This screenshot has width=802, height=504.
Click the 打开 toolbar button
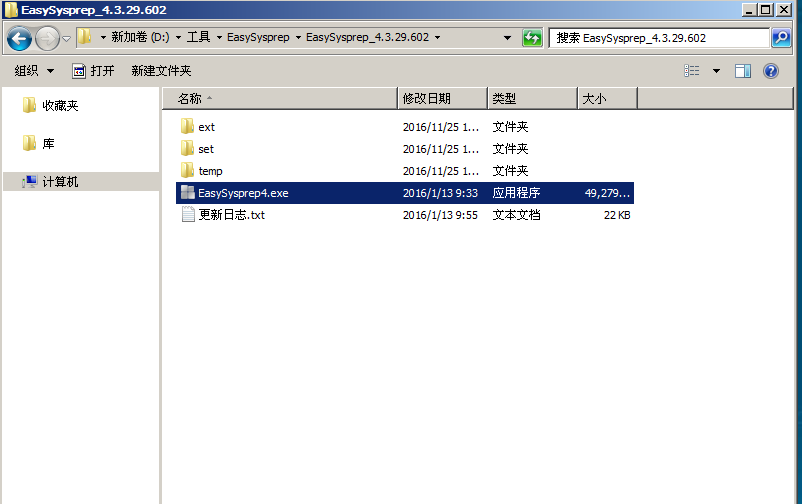[x=93, y=71]
